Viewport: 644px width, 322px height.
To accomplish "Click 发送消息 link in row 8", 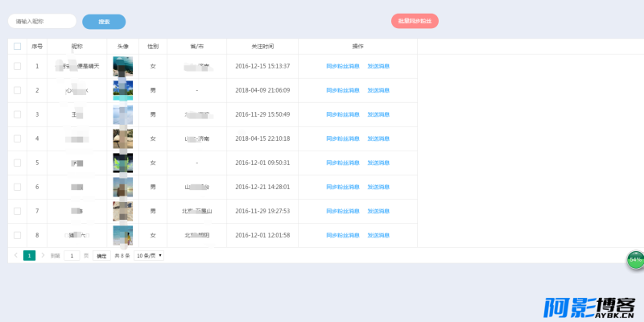I will click(x=378, y=235).
